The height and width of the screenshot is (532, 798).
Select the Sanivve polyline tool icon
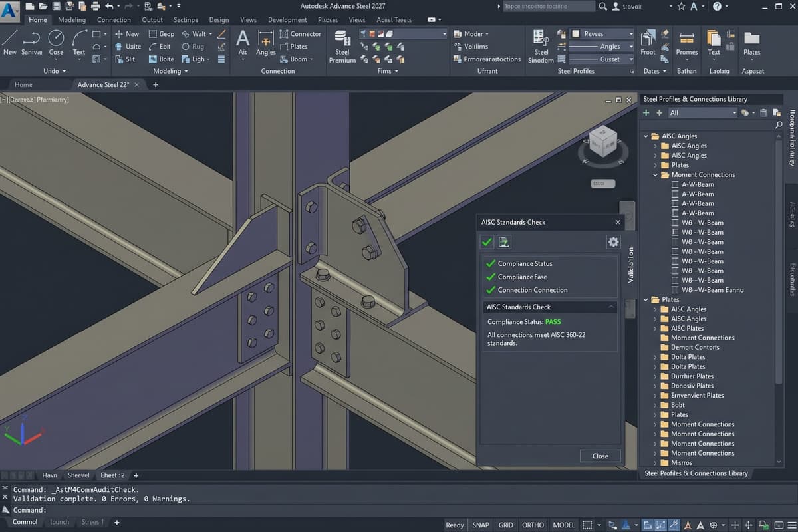point(32,38)
